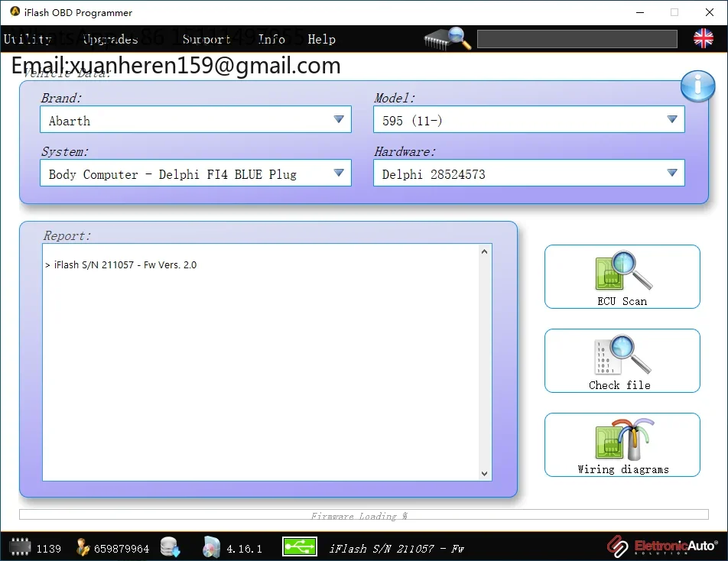Image resolution: width=728 pixels, height=561 pixels.
Task: Click the status text iFlash S/N 211057 - Fw
Action: click(396, 549)
